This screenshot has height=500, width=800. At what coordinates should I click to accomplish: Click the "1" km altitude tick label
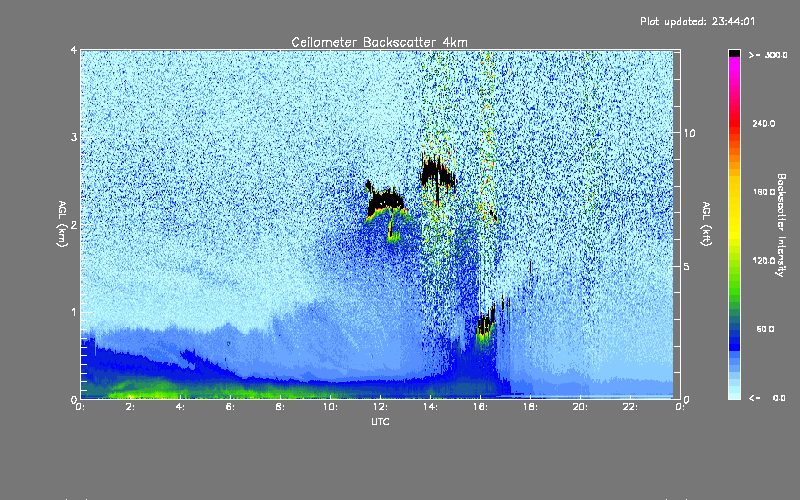point(74,312)
